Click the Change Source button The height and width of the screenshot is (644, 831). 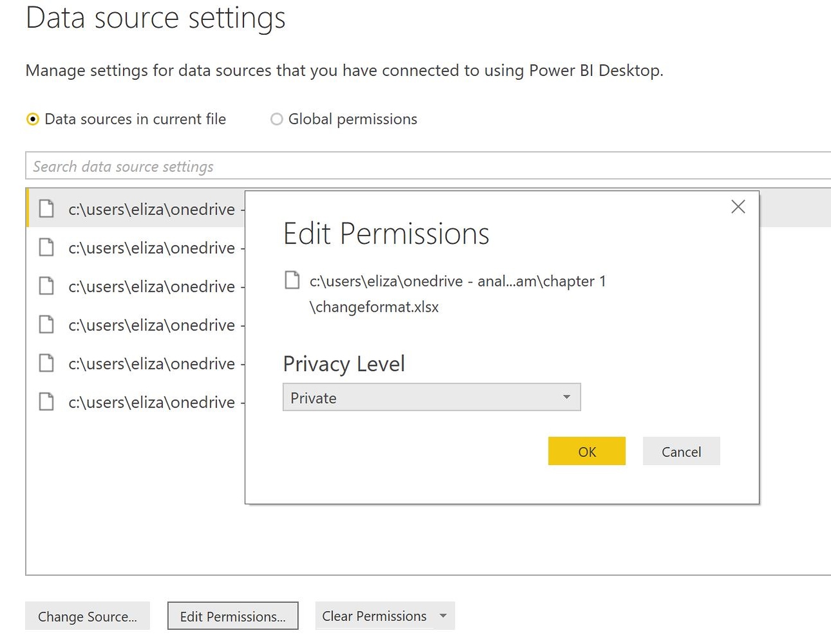[87, 616]
